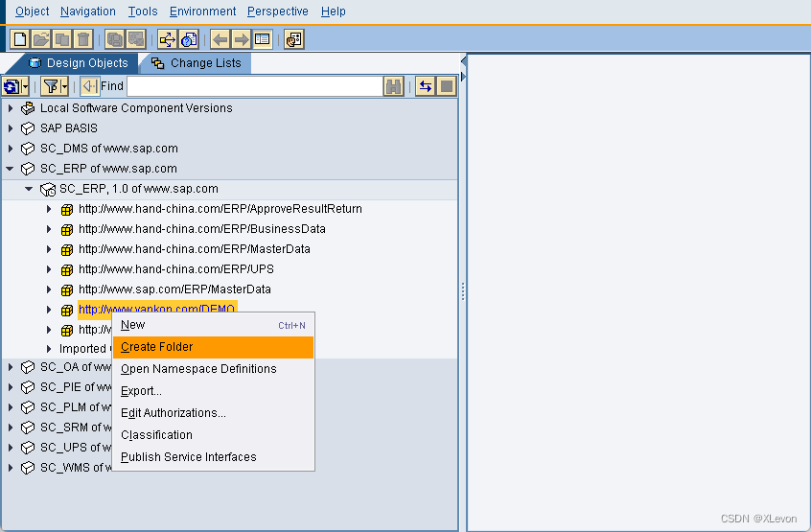Select Classification from the context menu
This screenshot has width=811, height=532.
point(213,435)
